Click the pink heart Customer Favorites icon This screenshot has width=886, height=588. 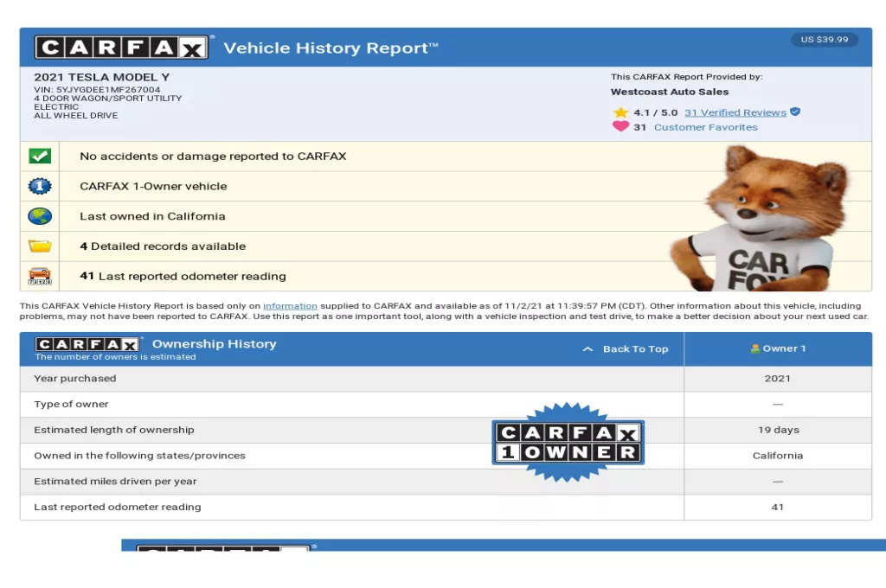(620, 127)
